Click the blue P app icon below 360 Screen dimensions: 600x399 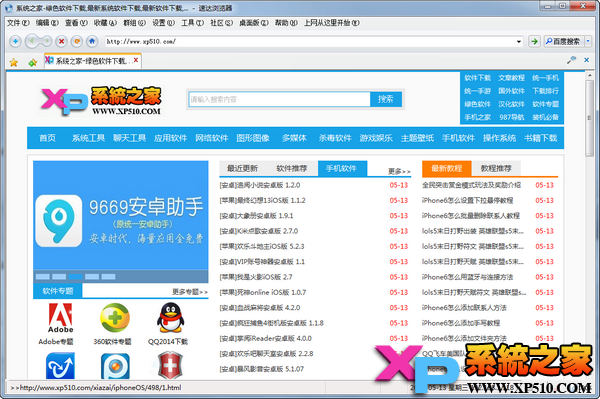pos(115,366)
